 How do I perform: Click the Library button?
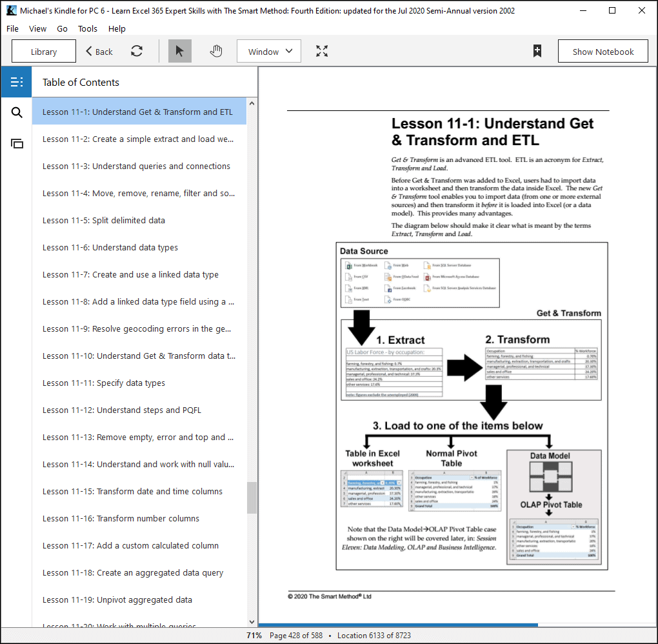click(44, 51)
